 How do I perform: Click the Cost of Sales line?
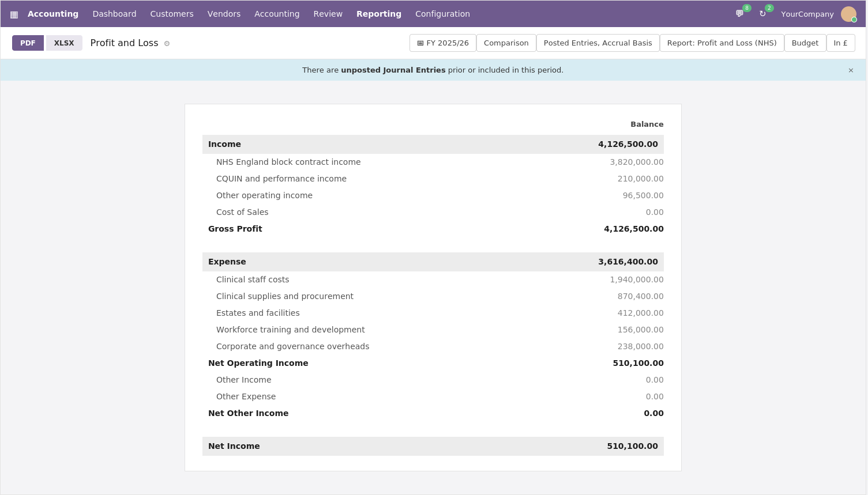pos(433,212)
